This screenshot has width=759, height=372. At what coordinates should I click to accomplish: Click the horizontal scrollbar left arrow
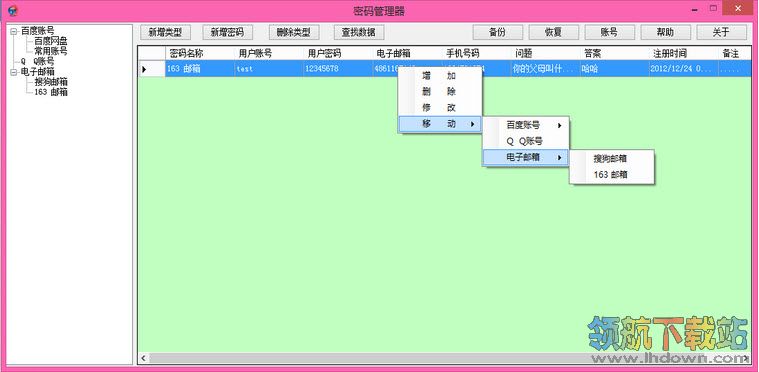(143, 358)
